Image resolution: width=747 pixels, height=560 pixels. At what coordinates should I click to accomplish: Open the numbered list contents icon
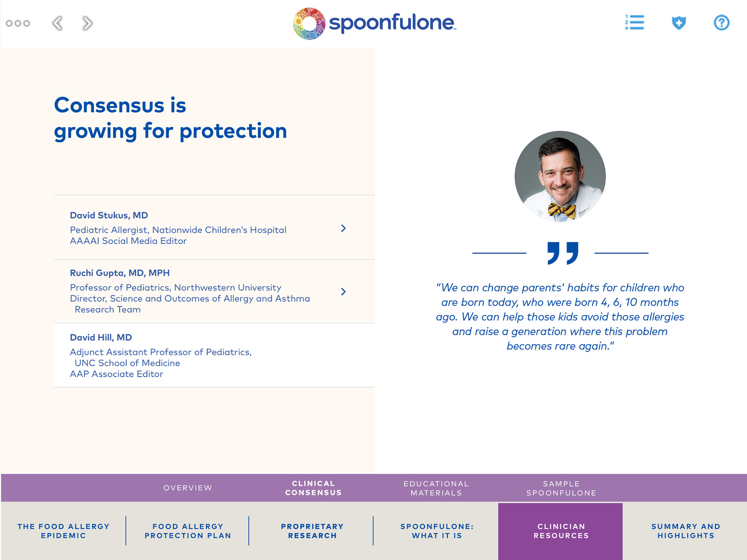click(x=635, y=23)
